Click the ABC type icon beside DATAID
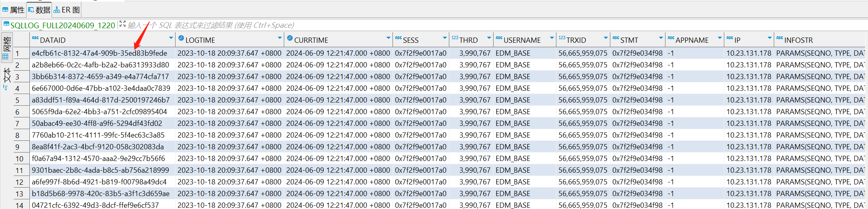 [35, 38]
